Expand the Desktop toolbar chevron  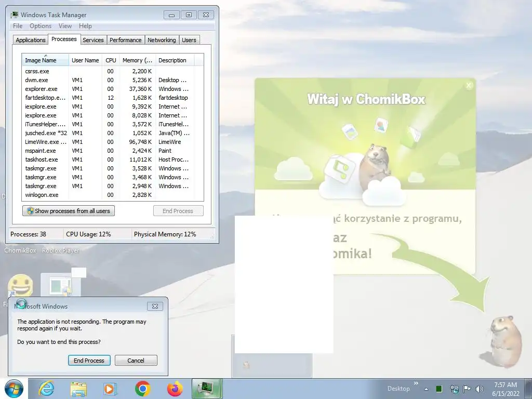[x=416, y=383]
